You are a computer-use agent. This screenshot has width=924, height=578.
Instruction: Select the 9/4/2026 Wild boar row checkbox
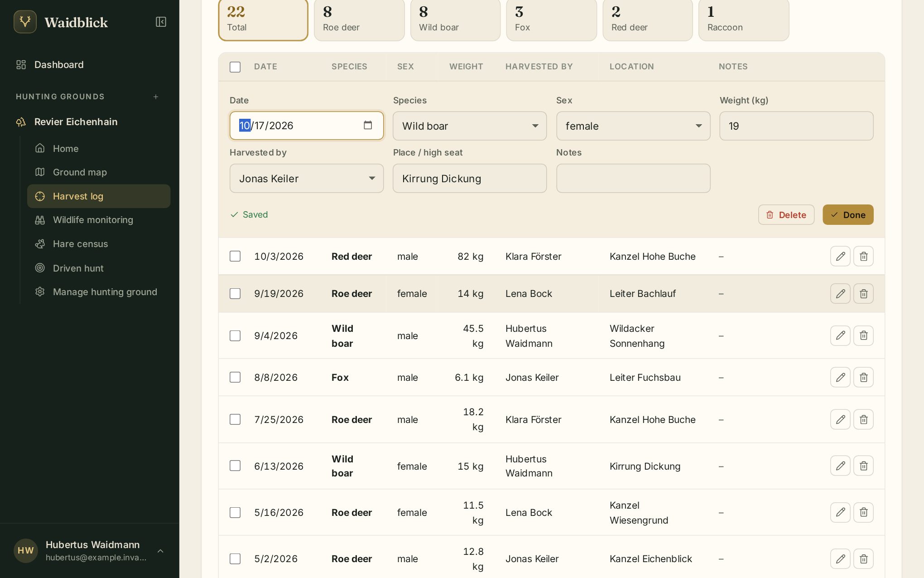point(235,335)
